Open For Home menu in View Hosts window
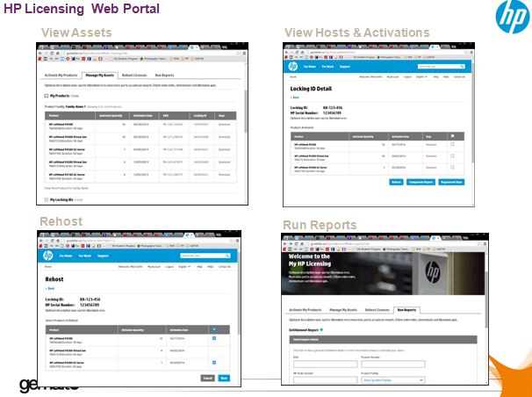 [x=309, y=67]
